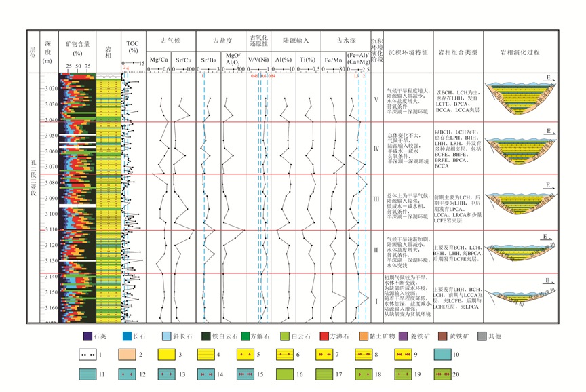586x392 pixels.
Task: Select the 矿物含量 (%) header
Action: pos(77,49)
